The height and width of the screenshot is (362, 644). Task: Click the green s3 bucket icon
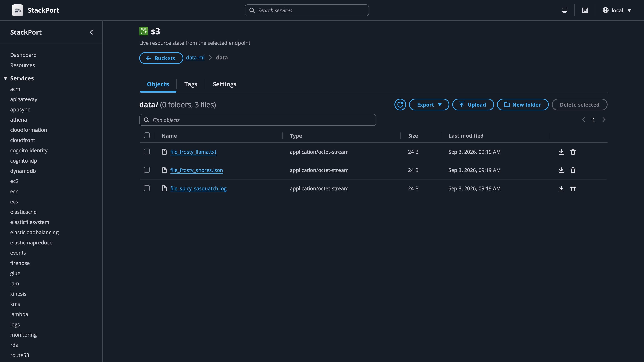click(143, 31)
